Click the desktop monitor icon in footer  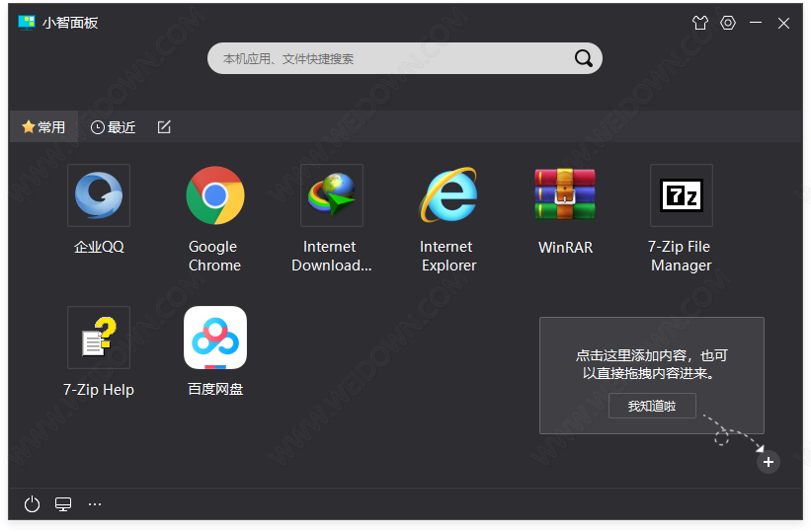63,504
